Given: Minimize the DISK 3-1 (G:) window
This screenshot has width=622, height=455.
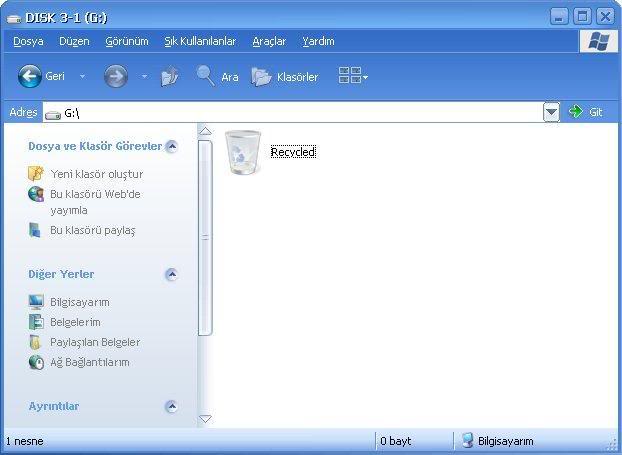Looking at the screenshot, I should click(x=559, y=17).
